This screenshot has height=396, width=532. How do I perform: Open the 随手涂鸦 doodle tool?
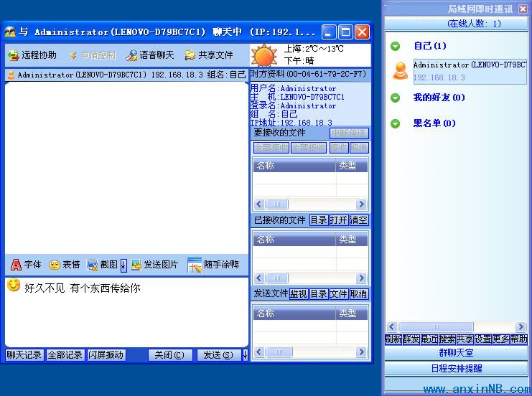(195, 265)
